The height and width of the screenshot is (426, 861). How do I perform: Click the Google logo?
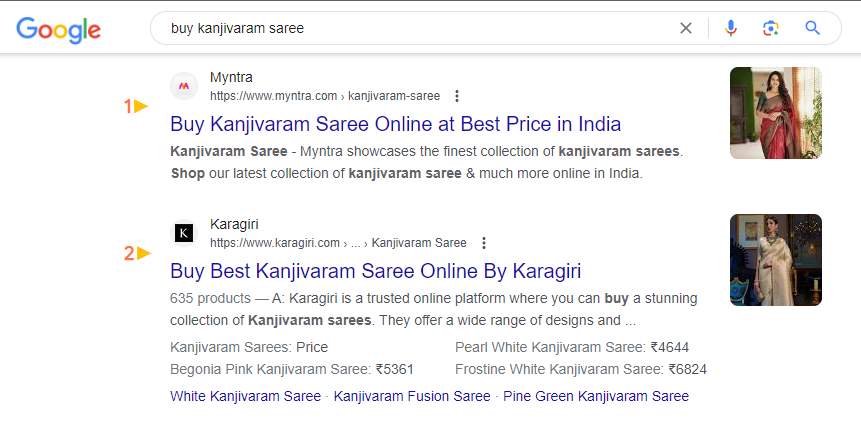(x=58, y=30)
